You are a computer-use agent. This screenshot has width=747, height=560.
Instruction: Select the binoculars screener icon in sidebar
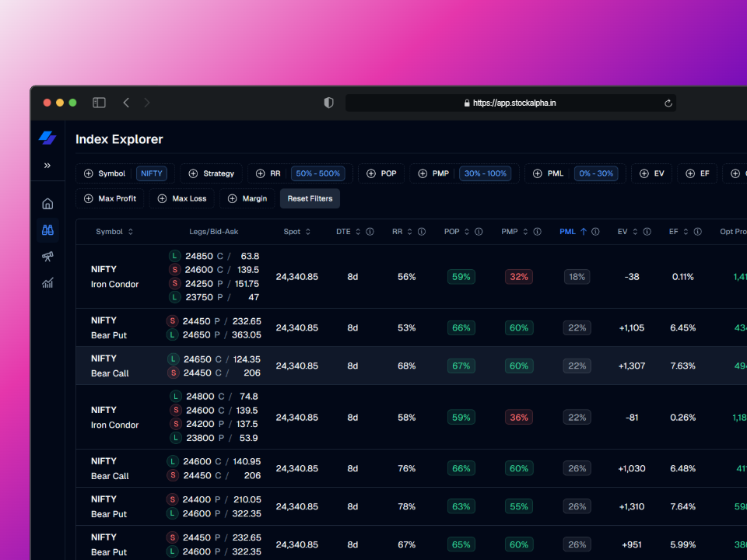[x=47, y=229]
